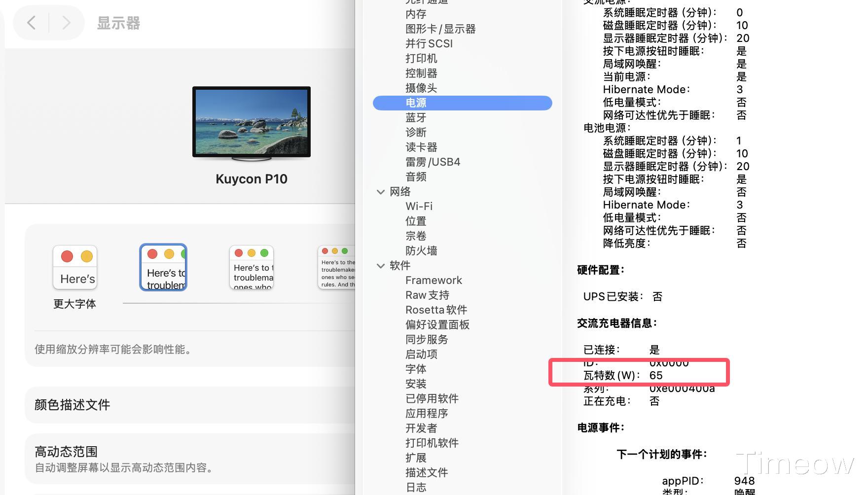Click the 正在充电 label

point(607,401)
